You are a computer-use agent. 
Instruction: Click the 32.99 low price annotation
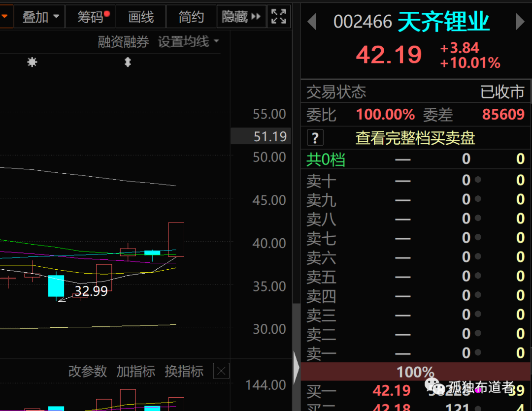click(x=91, y=291)
